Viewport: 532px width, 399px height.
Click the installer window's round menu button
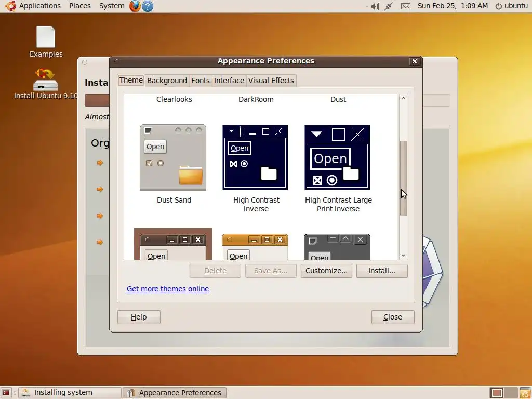tap(85, 62)
